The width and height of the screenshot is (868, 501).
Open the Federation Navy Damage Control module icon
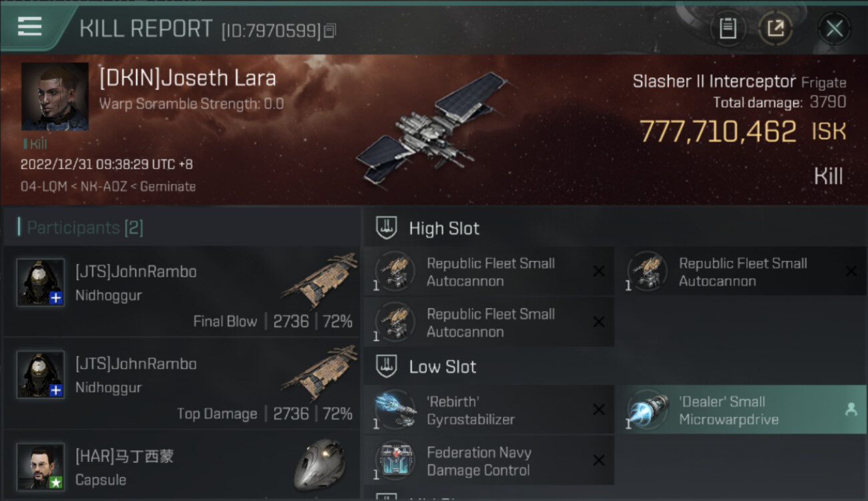(395, 460)
